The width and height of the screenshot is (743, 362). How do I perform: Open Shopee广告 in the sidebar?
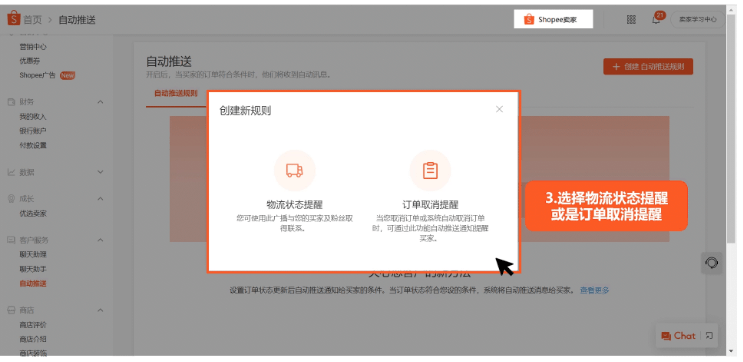[37, 75]
